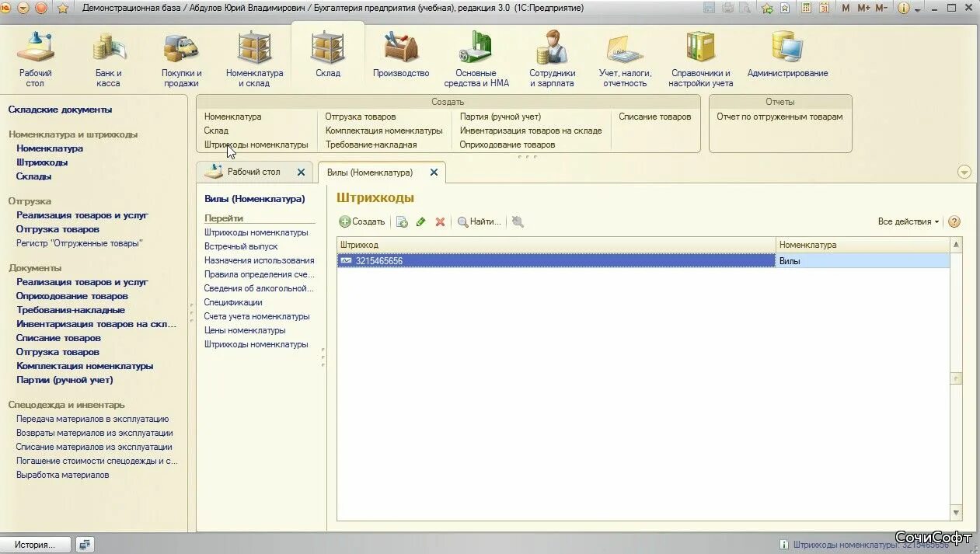Click the windows list icon next to История

(x=85, y=545)
